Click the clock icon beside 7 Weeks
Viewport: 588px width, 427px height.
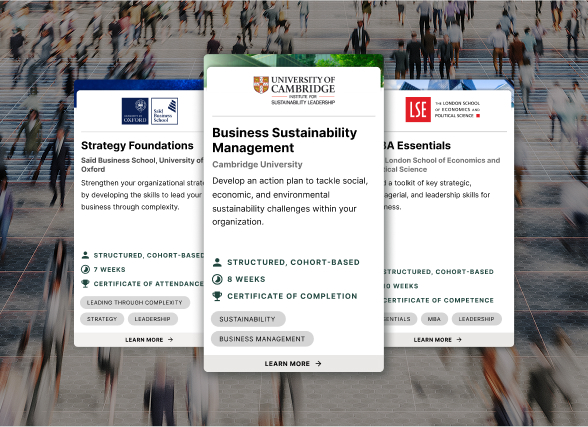coord(85,269)
